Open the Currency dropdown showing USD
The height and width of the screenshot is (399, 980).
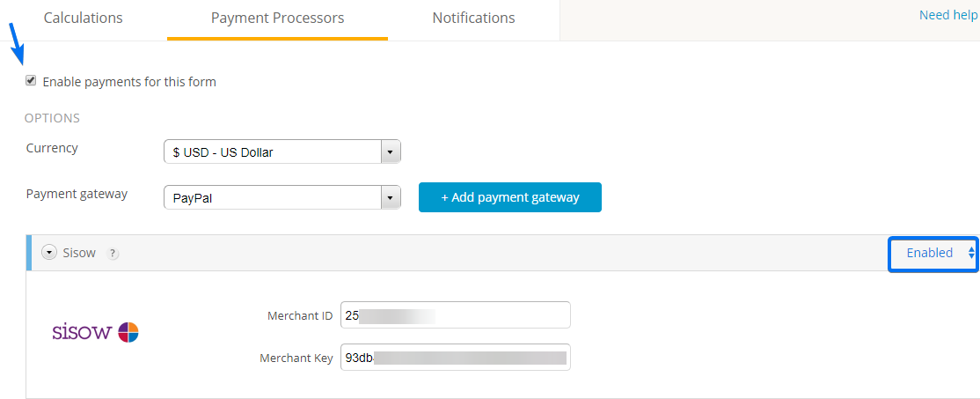click(x=282, y=151)
